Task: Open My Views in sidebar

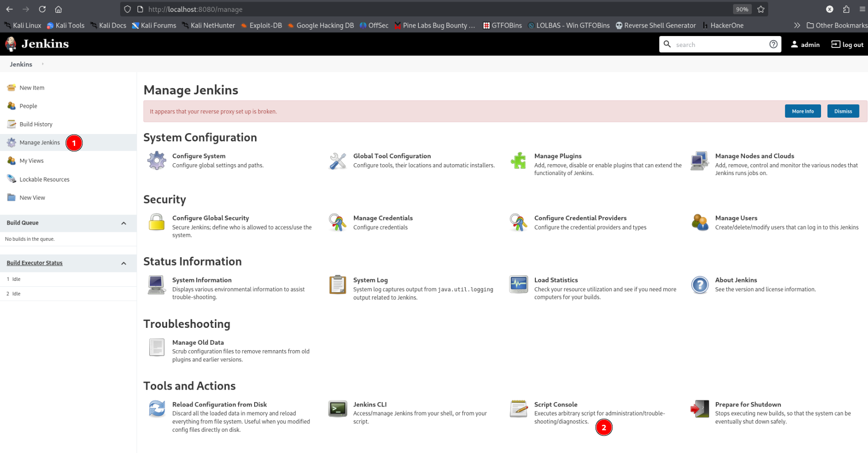Action: [31, 161]
